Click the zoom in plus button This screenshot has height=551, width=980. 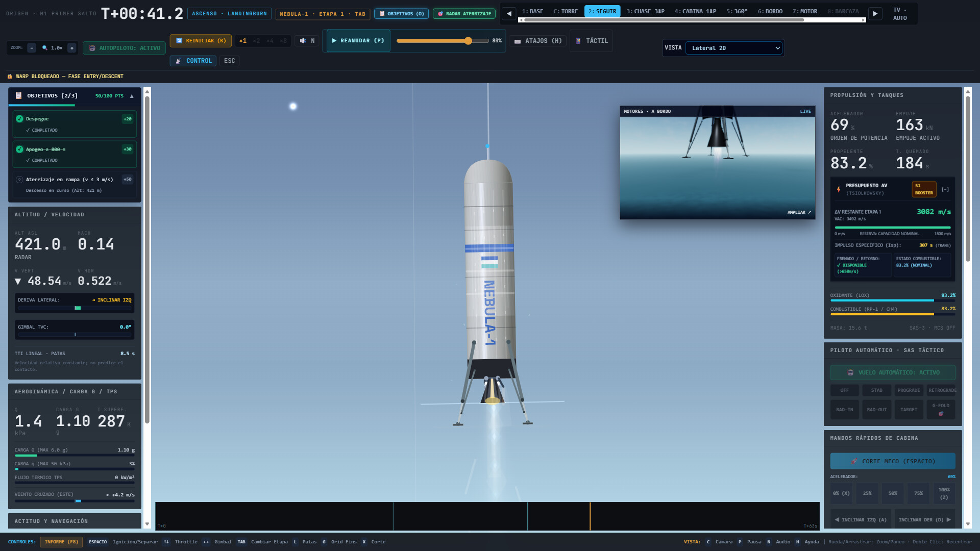coord(72,48)
